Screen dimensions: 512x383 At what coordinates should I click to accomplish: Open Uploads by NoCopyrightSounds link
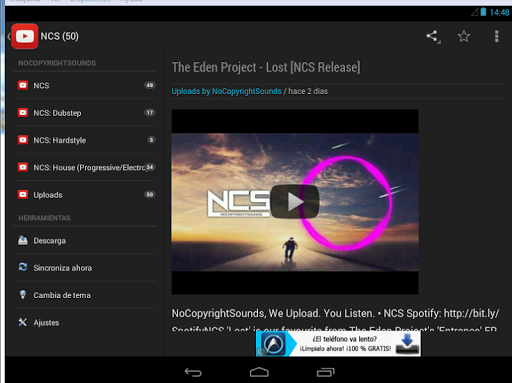[x=226, y=91]
